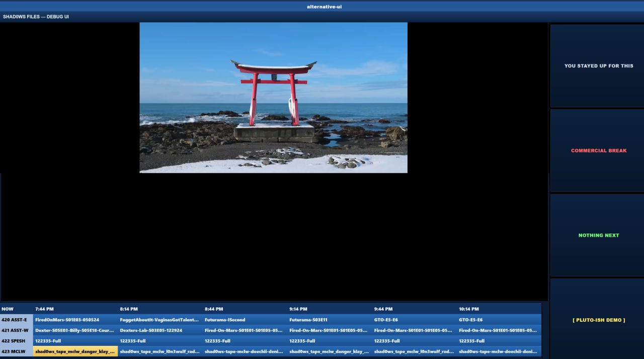Click the 10:14 PM time header

point(469,309)
